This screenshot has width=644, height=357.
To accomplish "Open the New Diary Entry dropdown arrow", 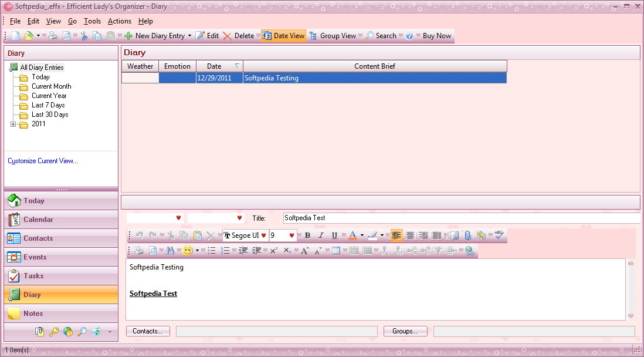I will point(190,36).
